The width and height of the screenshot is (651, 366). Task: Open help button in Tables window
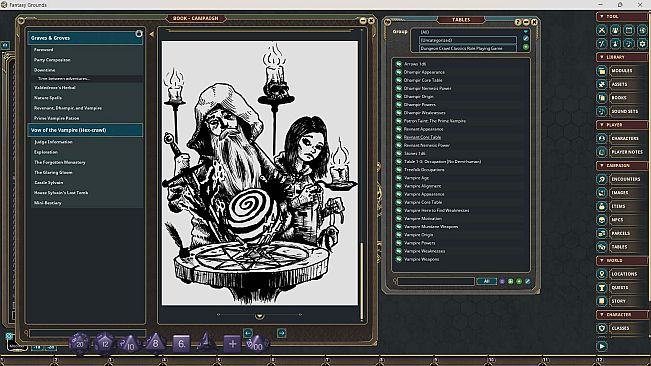[x=518, y=22]
